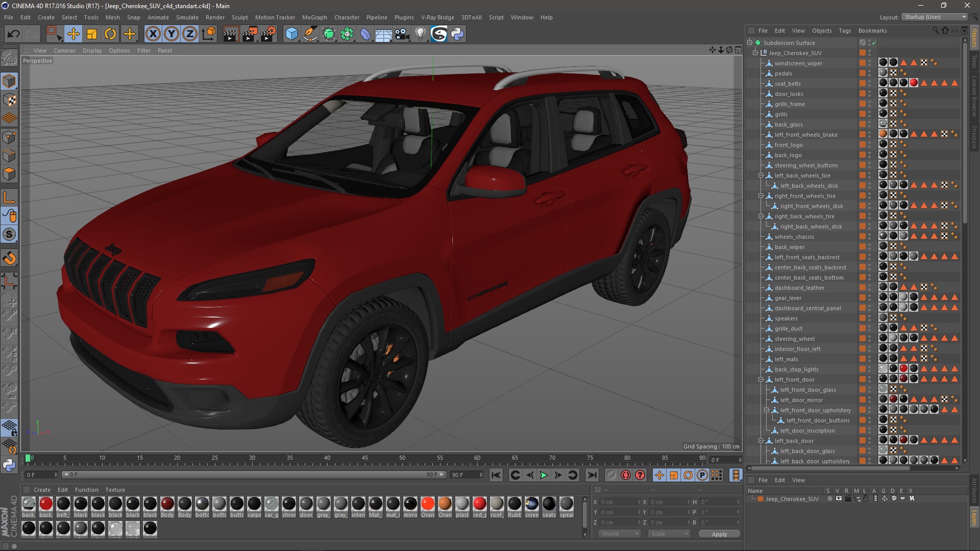Open the Layout dropdown Startup (User)
Viewport: 980px width, 551px height.
[935, 17]
